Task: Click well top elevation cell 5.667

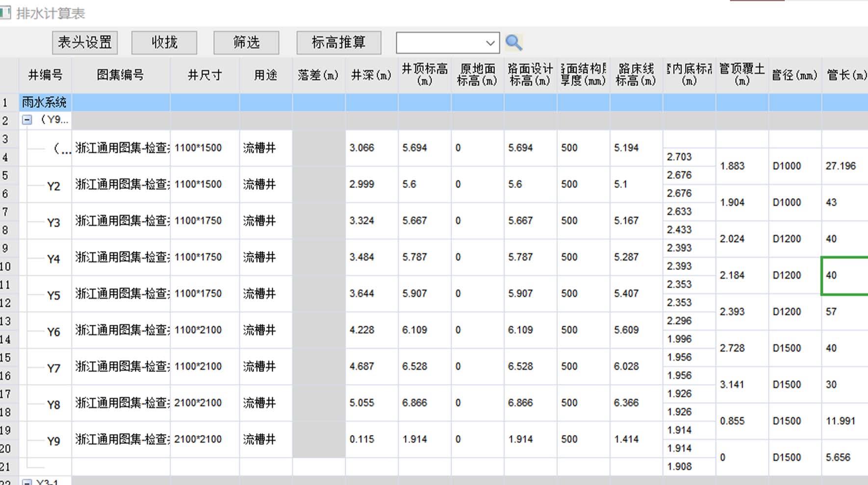Action: pyautogui.click(x=425, y=220)
